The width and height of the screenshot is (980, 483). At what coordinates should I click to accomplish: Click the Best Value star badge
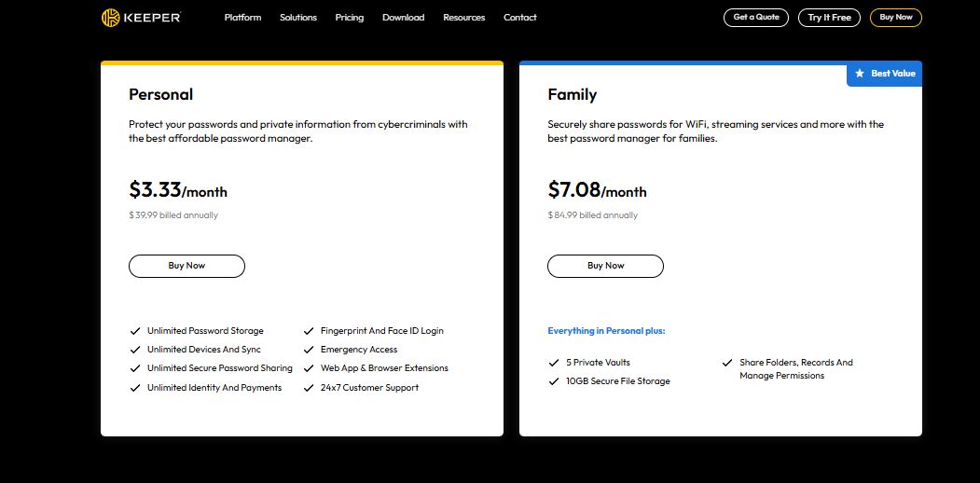tap(884, 74)
